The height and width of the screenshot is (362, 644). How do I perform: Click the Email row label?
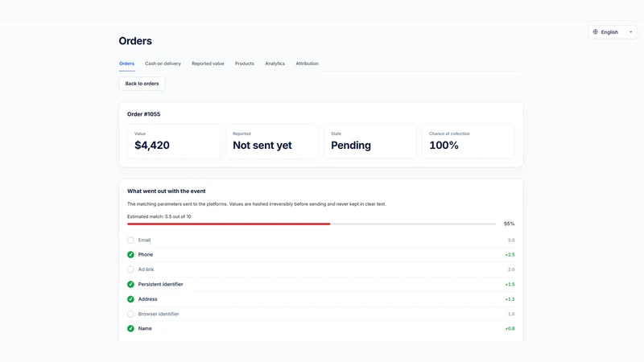point(144,240)
